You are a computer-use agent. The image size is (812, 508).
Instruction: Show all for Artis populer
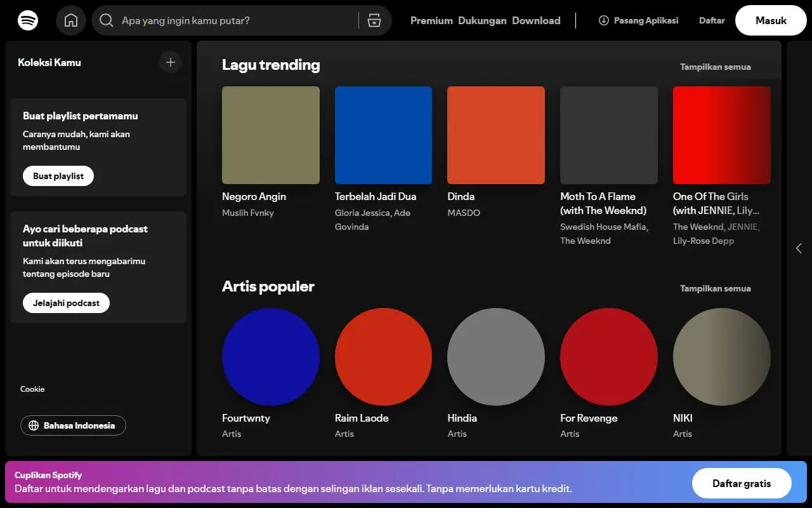click(x=715, y=288)
